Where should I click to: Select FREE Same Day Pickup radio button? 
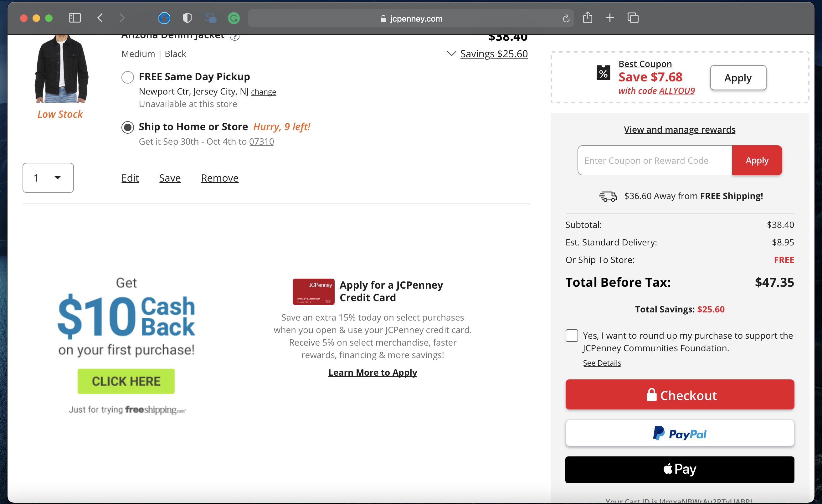(x=128, y=77)
